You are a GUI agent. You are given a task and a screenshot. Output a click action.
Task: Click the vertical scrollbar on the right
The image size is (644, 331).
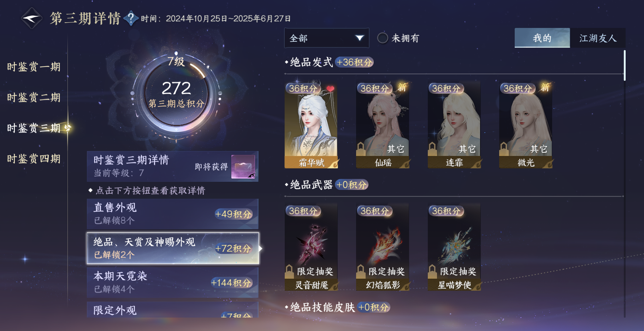(x=625, y=65)
